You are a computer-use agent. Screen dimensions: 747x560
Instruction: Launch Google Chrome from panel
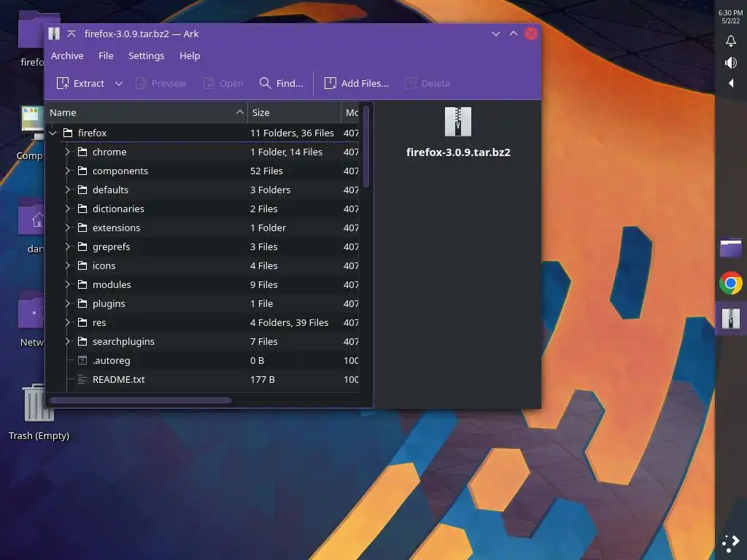pyautogui.click(x=731, y=284)
